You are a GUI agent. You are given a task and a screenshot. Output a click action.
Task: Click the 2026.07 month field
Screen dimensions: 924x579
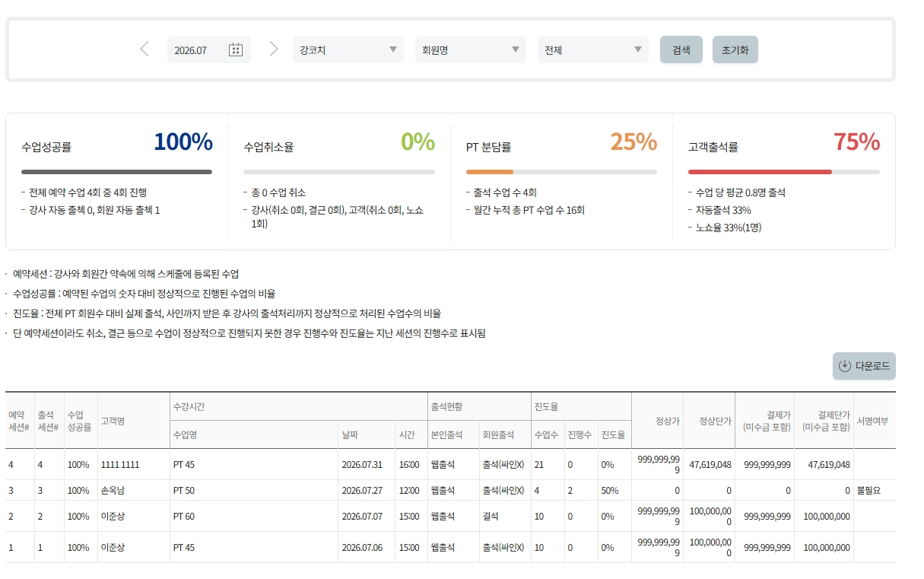coord(209,49)
